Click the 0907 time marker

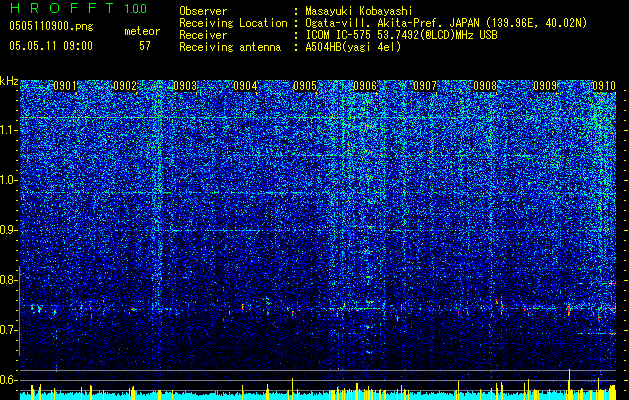(x=425, y=86)
